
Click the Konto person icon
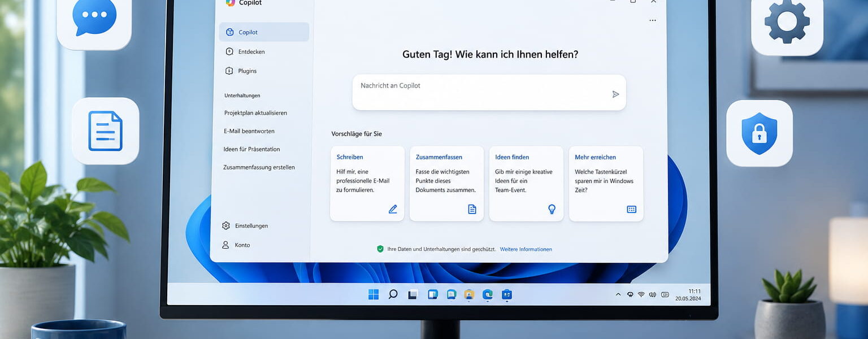point(225,245)
